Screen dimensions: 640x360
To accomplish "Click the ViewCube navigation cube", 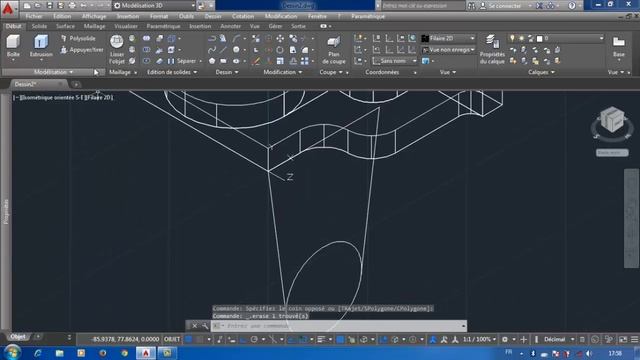I will coord(612,120).
